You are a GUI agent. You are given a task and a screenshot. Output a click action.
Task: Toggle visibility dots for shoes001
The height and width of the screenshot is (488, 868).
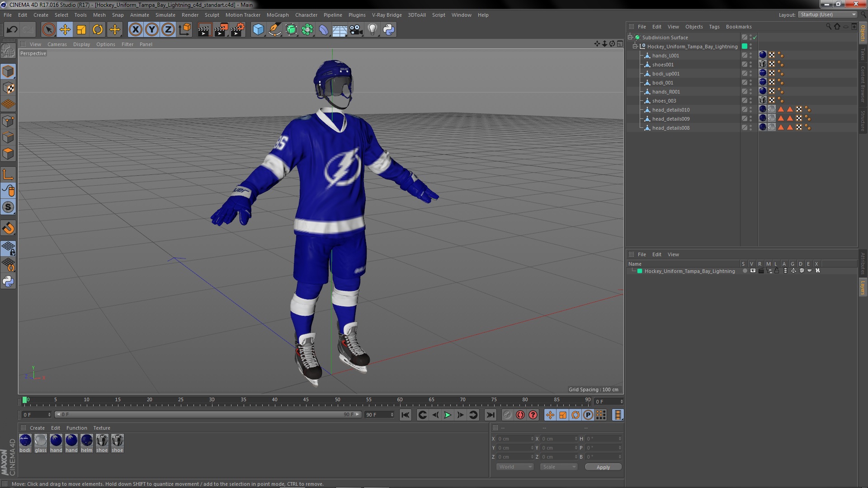750,64
